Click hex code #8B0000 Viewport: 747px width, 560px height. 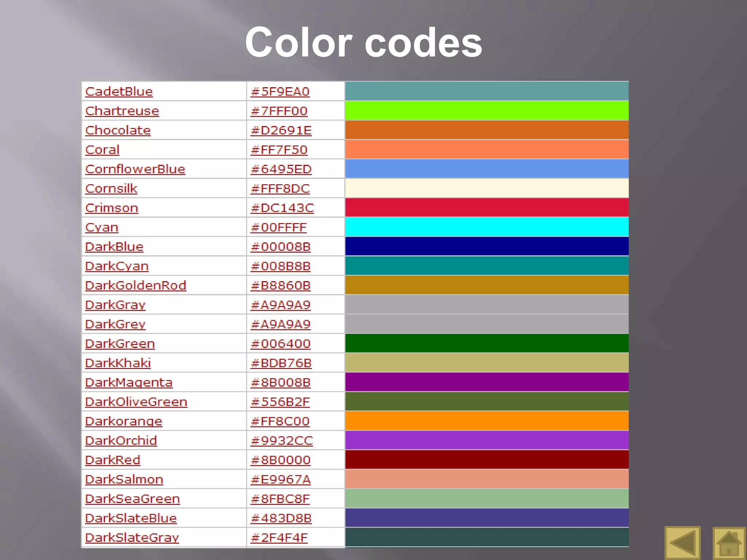coord(280,460)
